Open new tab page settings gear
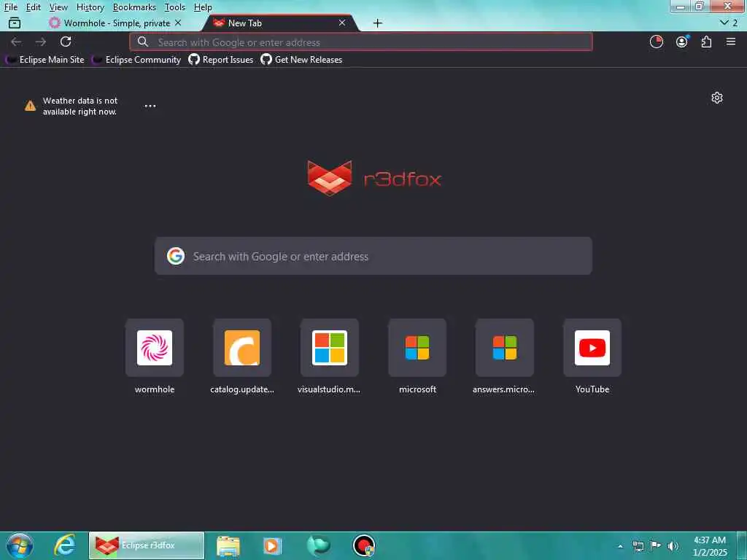747x560 pixels. [717, 98]
